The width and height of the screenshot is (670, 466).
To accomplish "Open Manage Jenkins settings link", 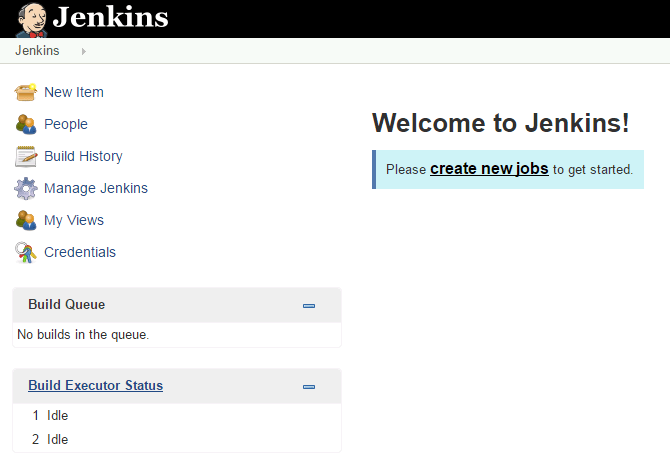I will 96,188.
